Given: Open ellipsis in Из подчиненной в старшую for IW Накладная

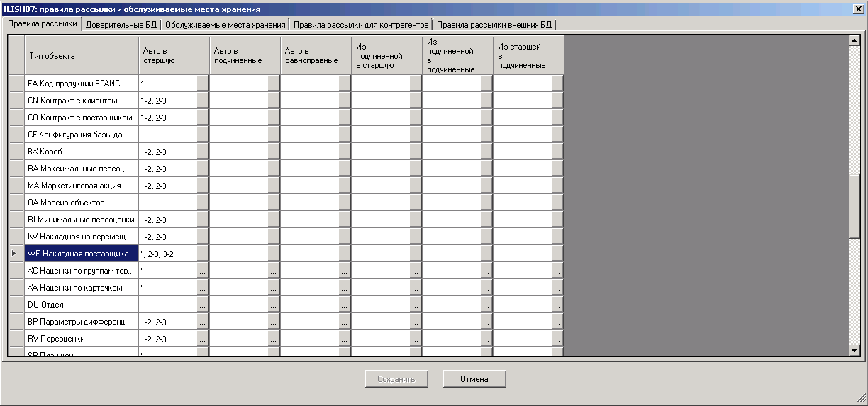Looking at the screenshot, I should [x=416, y=237].
